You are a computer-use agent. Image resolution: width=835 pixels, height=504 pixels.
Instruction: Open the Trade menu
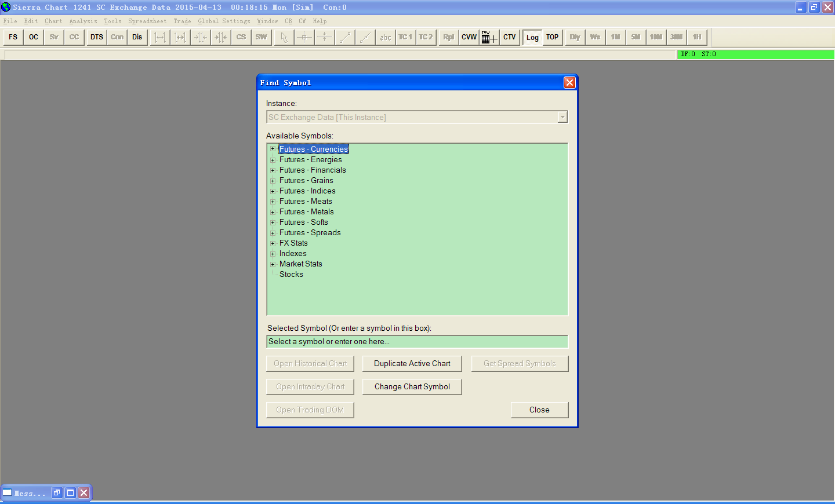pyautogui.click(x=182, y=21)
